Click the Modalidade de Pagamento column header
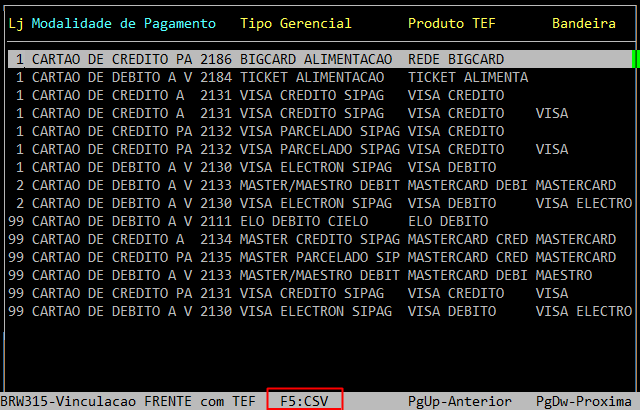 pos(123,23)
